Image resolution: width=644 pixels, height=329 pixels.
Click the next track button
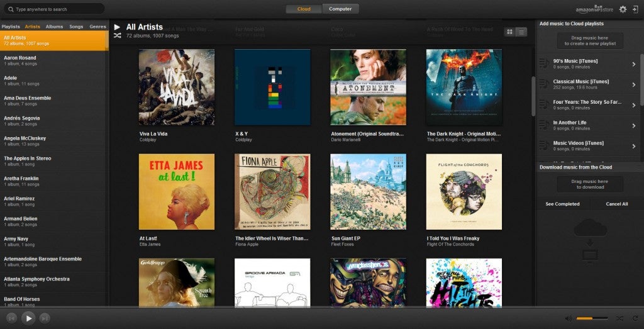pyautogui.click(x=45, y=318)
